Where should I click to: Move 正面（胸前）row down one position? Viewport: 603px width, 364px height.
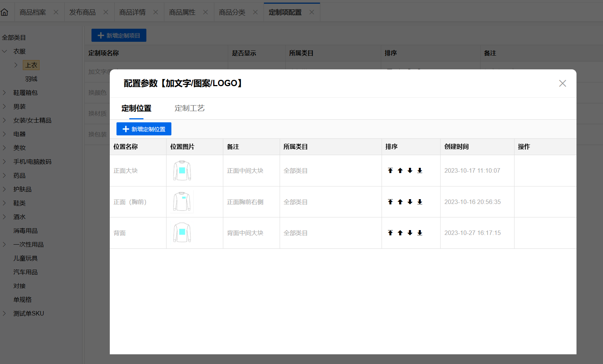click(x=410, y=202)
